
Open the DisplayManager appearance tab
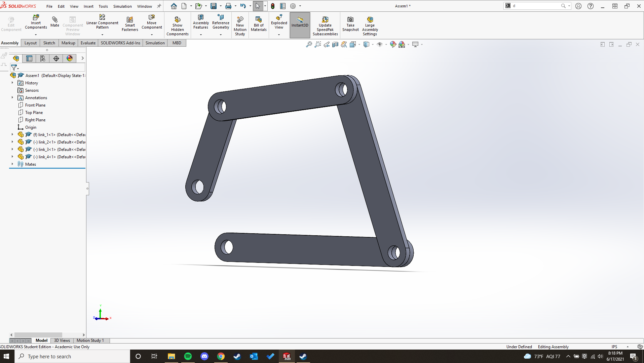(x=70, y=58)
